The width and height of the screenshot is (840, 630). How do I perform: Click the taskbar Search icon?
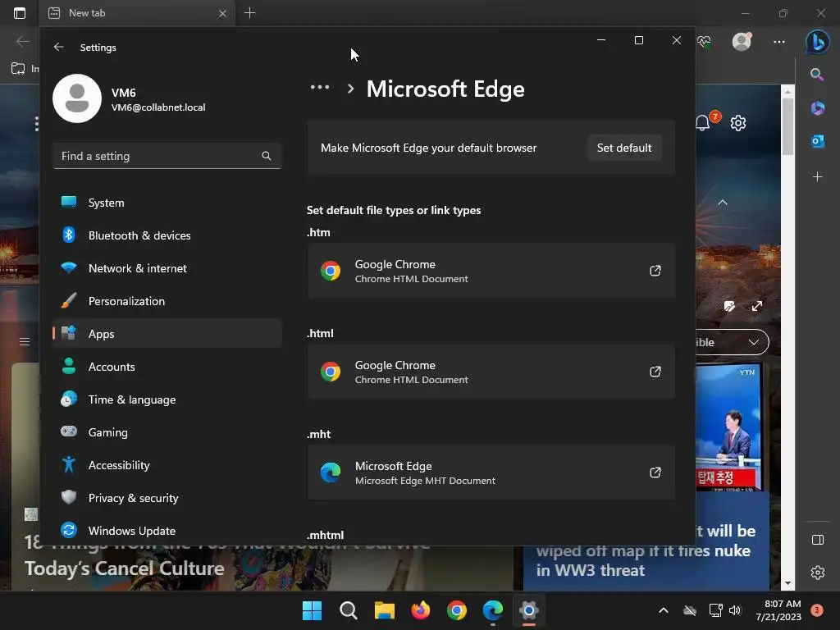tap(348, 610)
